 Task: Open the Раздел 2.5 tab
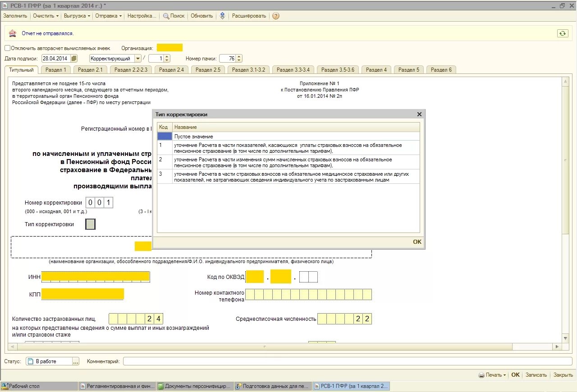tap(208, 70)
